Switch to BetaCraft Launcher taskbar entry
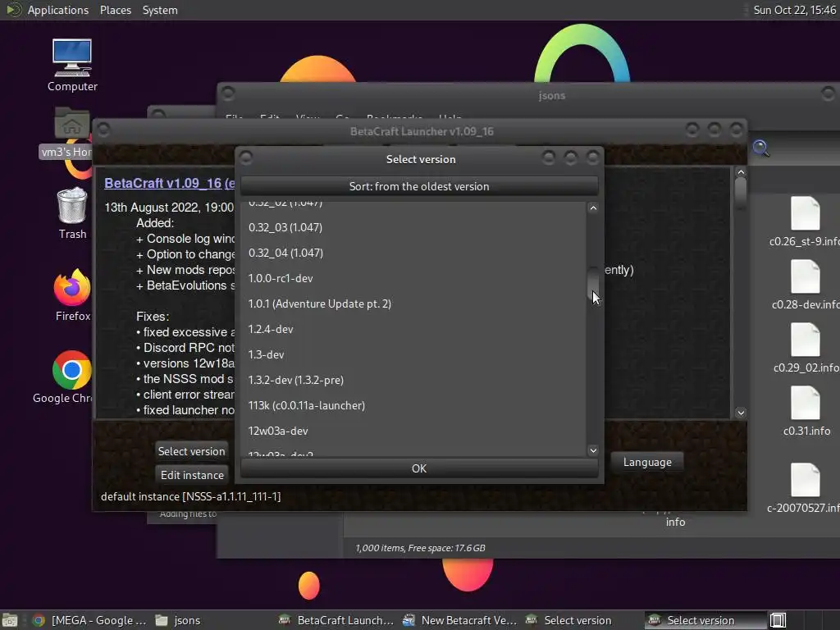Image resolution: width=840 pixels, height=630 pixels. coord(336,620)
